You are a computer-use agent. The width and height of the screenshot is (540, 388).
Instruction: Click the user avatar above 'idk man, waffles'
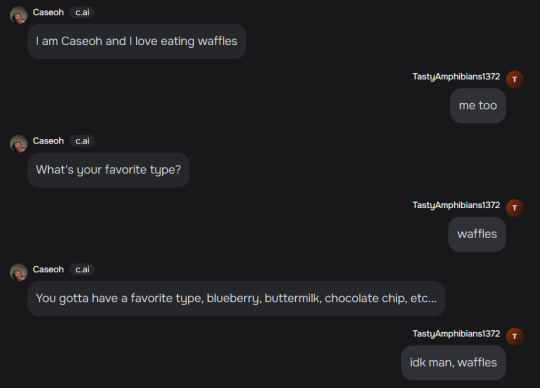[515, 336]
